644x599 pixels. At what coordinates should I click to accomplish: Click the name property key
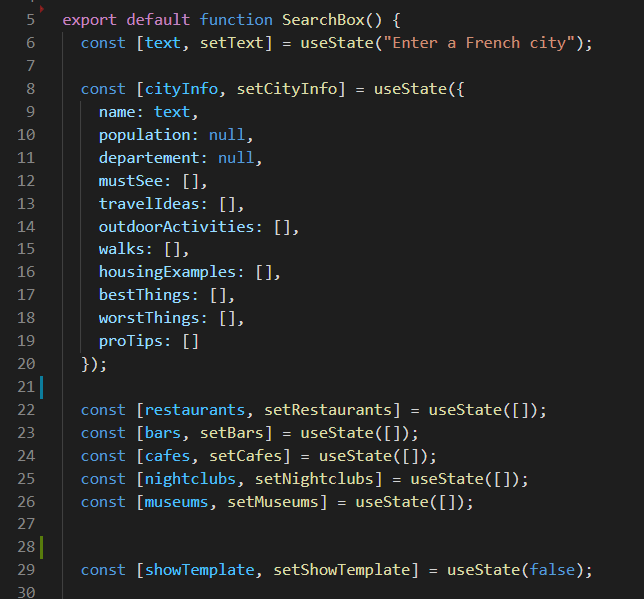117,112
